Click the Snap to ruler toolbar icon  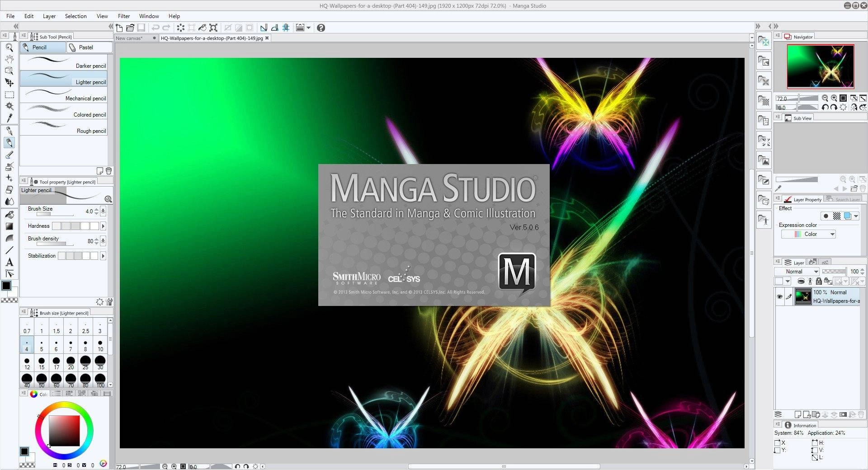pos(264,28)
